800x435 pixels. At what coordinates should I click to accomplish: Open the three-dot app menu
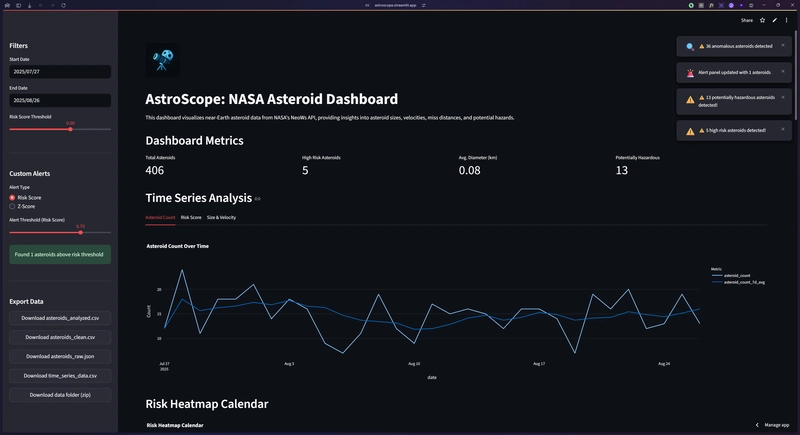786,20
